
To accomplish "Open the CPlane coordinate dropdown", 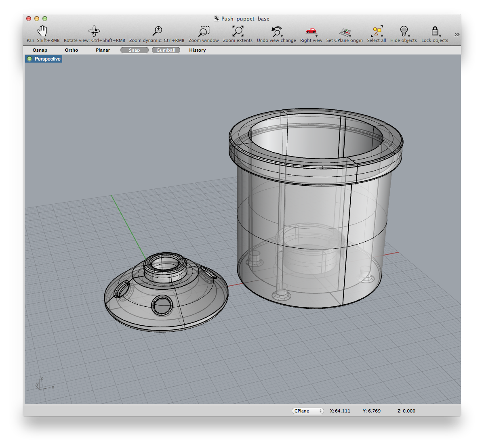I will 307,410.
